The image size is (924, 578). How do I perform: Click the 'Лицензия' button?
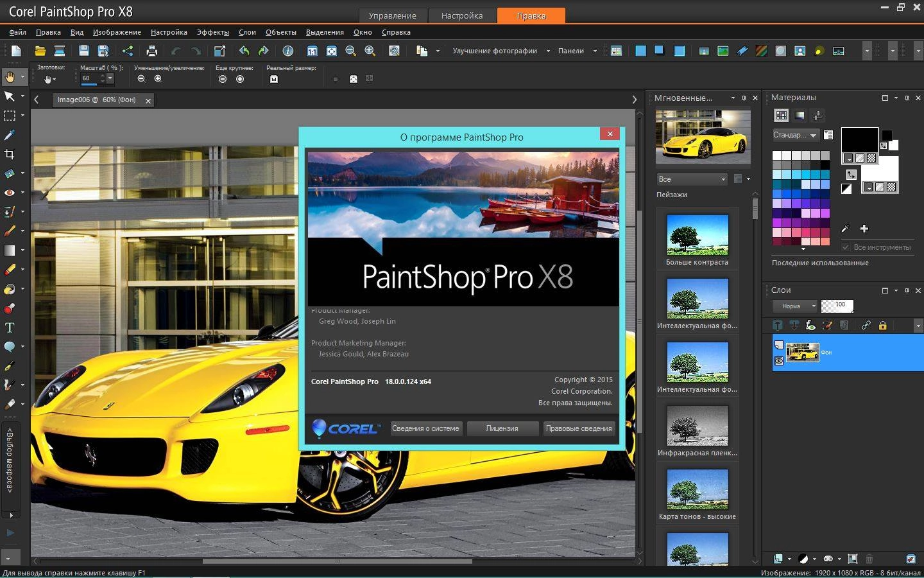tap(502, 428)
